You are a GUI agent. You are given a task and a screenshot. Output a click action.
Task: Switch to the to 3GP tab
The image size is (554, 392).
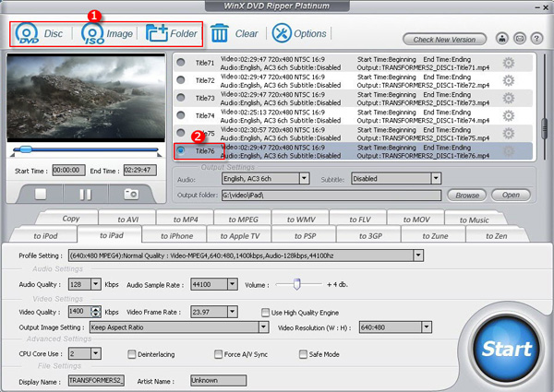(370, 236)
